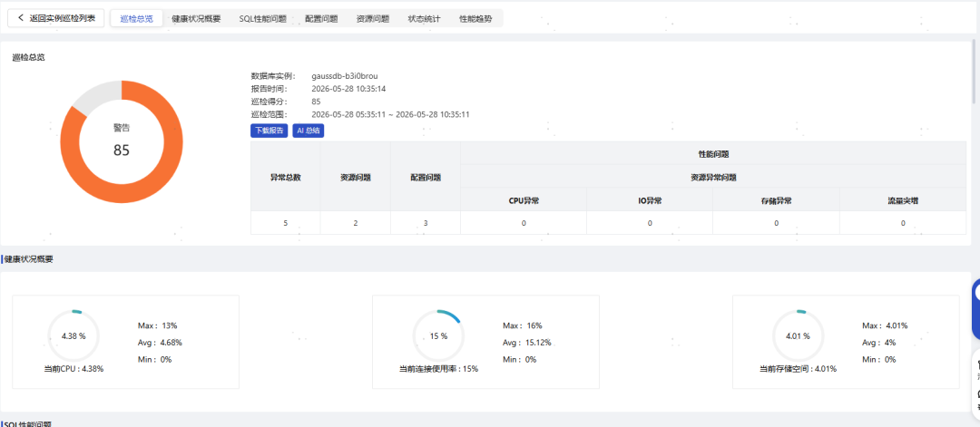Switch to the 状态统计 tab

pyautogui.click(x=424, y=19)
